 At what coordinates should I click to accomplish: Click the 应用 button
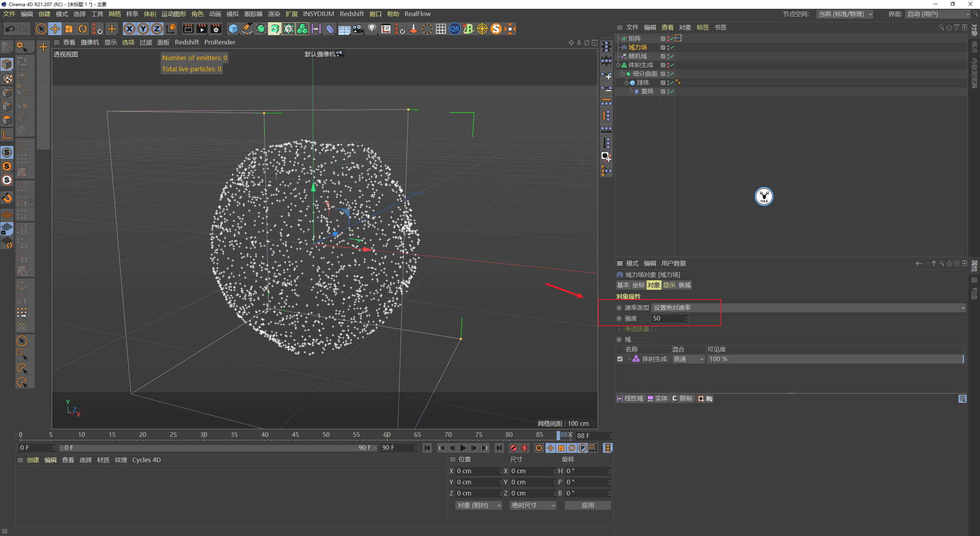click(x=588, y=505)
